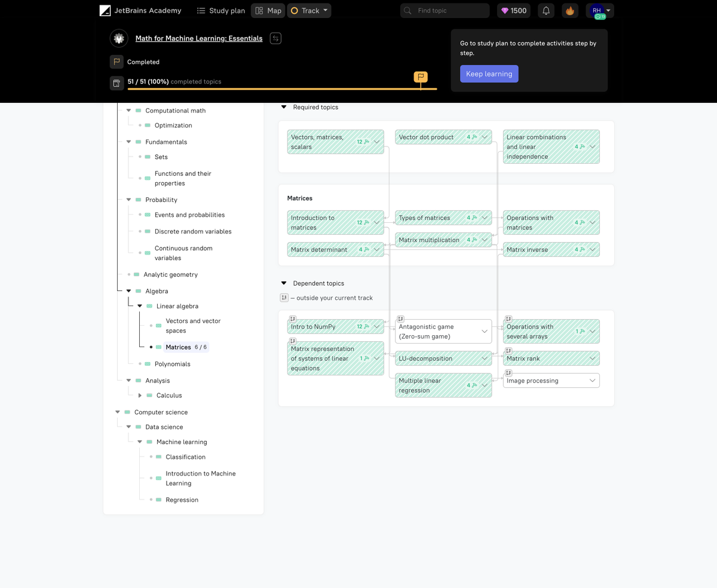Expand the Matrix rank card chevron
717x588 pixels.
coord(592,359)
